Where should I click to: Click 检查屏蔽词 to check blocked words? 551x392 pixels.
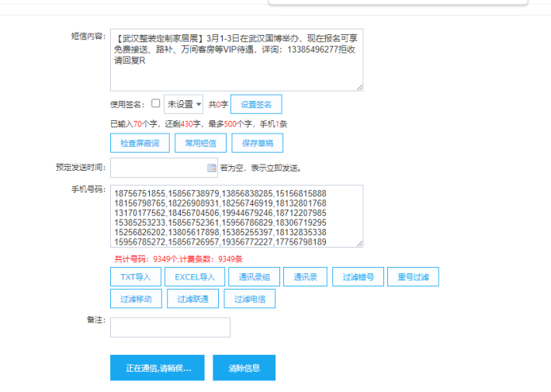tap(140, 143)
